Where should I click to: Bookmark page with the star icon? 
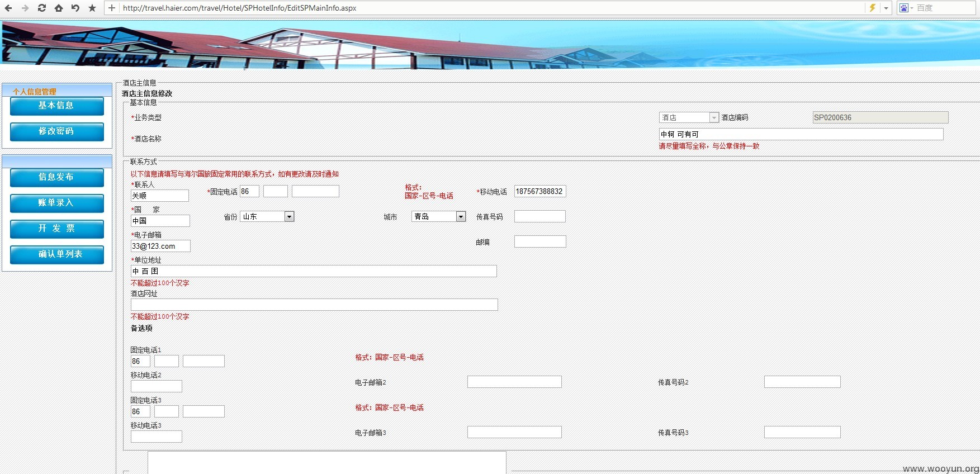click(x=92, y=8)
